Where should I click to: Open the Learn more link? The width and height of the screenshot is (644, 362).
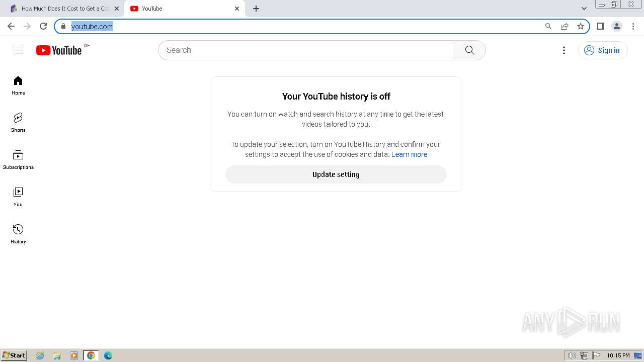click(409, 154)
